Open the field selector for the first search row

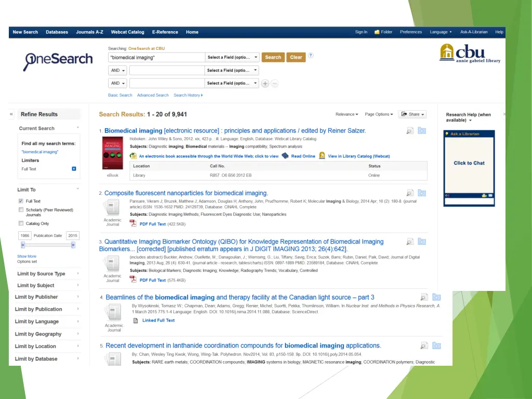232,57
